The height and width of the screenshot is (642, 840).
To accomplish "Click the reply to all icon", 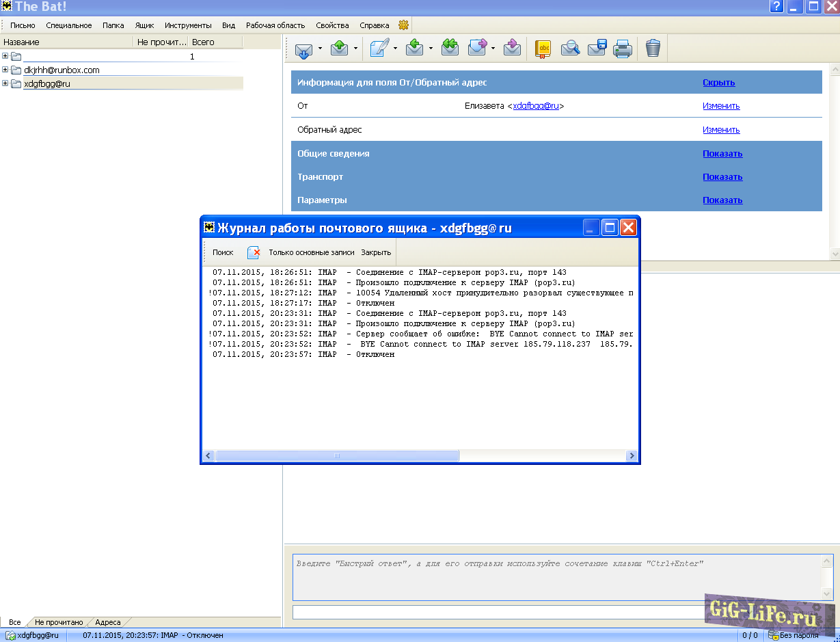I will pos(449,48).
